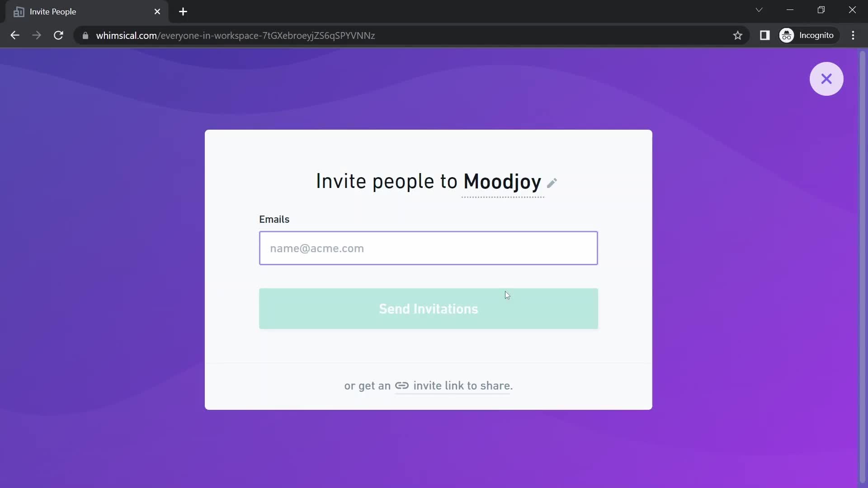This screenshot has height=488, width=868.
Task: Click the address bar URL field
Action: (x=236, y=35)
